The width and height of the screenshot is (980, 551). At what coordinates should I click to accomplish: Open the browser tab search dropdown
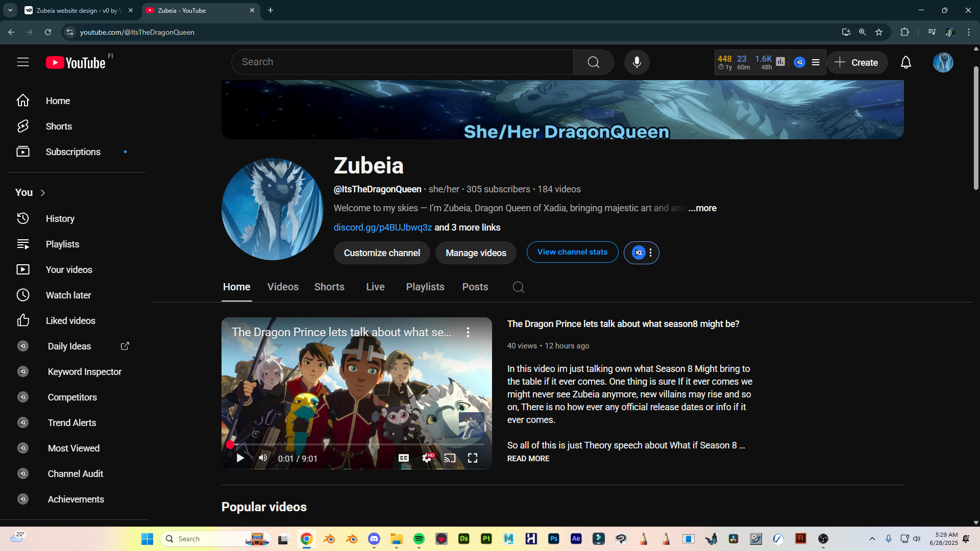pos(10,10)
